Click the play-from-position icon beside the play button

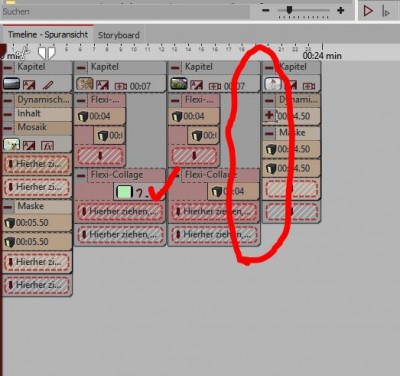click(385, 12)
